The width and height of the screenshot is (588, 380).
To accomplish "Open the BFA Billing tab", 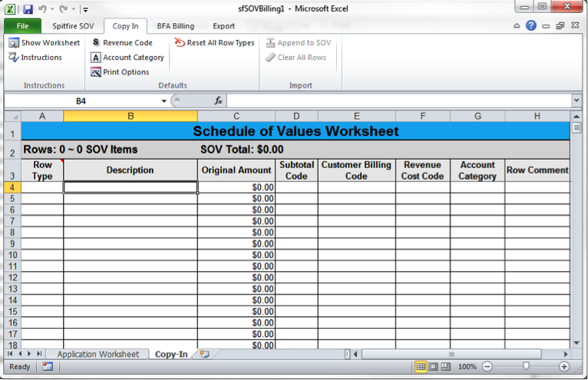I will click(x=176, y=26).
